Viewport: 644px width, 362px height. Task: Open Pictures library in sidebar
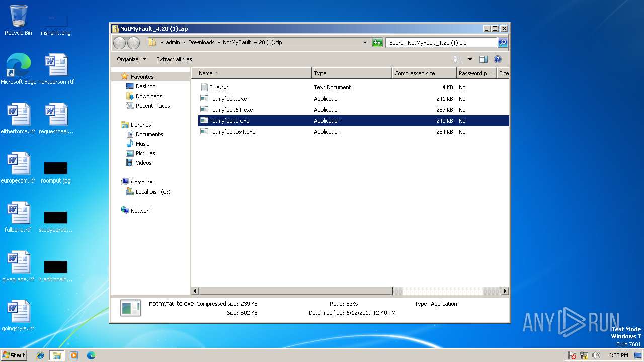coord(145,153)
